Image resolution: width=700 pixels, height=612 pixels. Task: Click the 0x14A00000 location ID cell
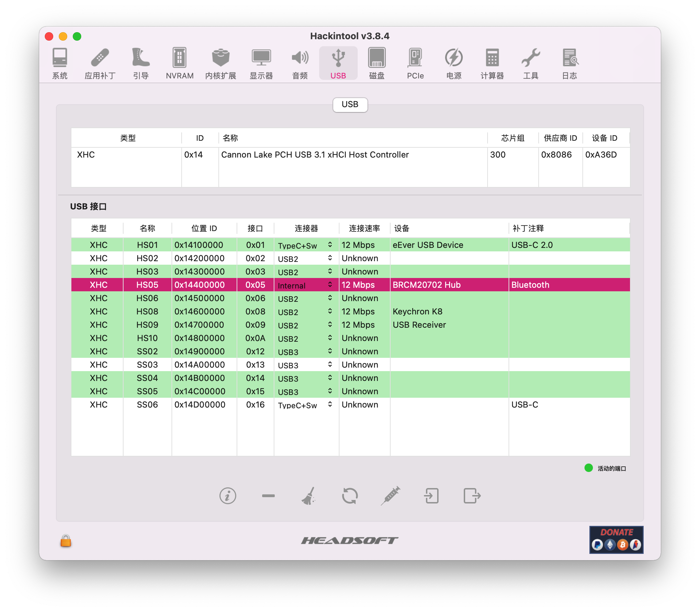point(204,365)
